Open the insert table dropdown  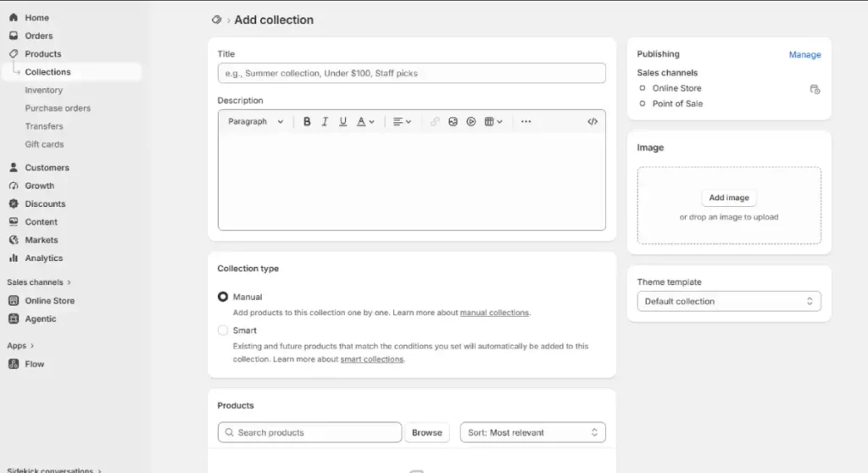[493, 122]
